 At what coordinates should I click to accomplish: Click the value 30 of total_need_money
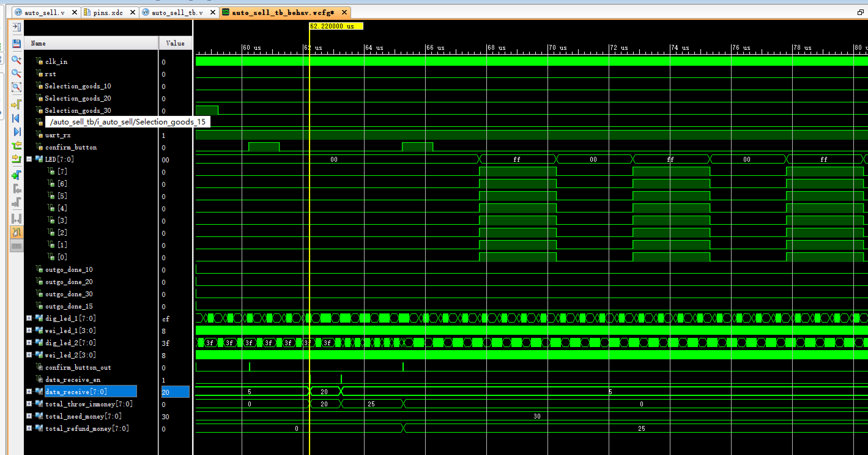click(165, 416)
